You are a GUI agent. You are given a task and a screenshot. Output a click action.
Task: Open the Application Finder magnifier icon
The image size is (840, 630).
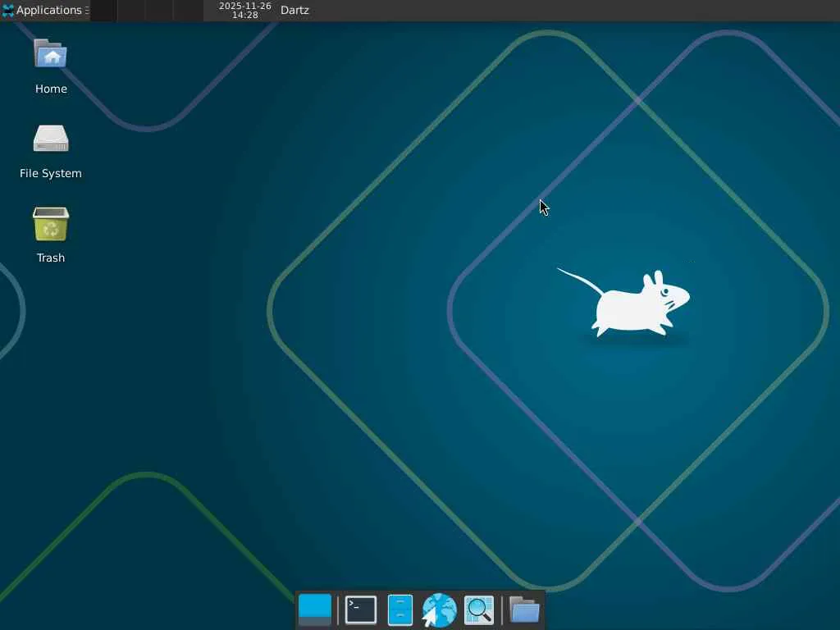479,609
